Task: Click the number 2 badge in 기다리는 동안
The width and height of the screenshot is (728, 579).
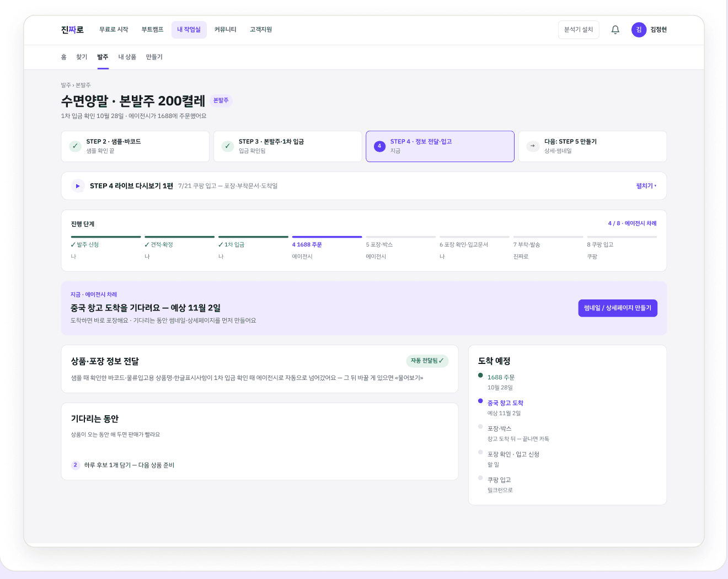Action: 76,465
